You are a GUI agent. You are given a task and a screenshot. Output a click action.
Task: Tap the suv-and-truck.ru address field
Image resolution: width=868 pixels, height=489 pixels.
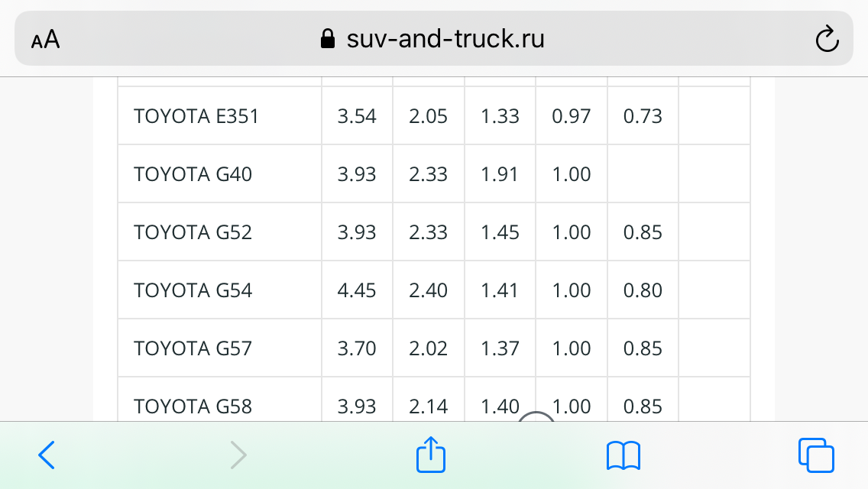(433, 38)
